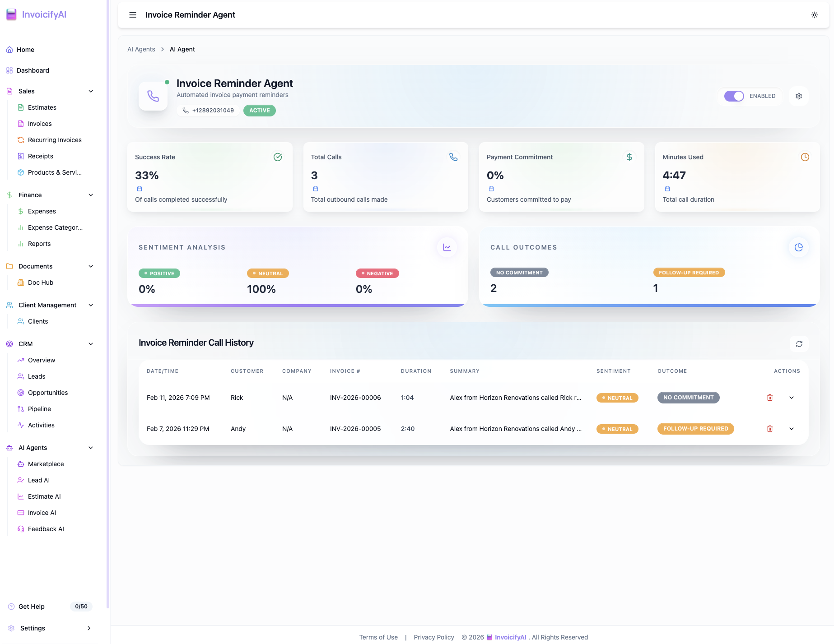This screenshot has height=644, width=834.
Task: Toggle the light/dark theme sun icon
Action: tap(815, 15)
